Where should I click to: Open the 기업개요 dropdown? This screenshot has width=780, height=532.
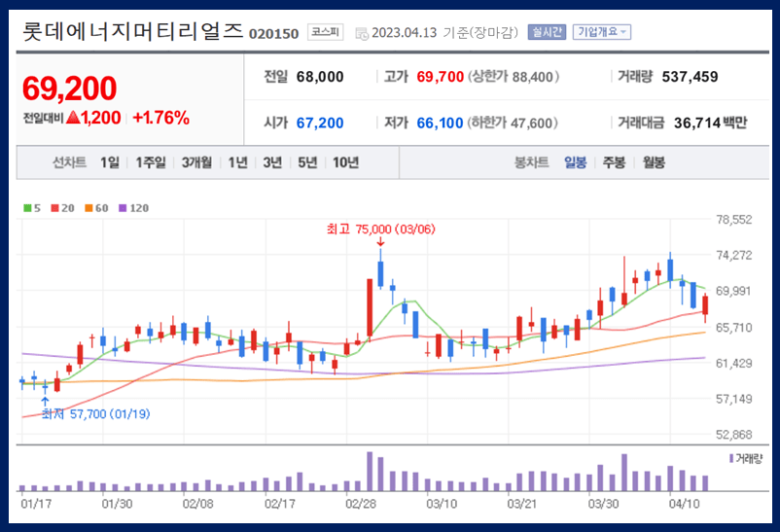coord(601,32)
